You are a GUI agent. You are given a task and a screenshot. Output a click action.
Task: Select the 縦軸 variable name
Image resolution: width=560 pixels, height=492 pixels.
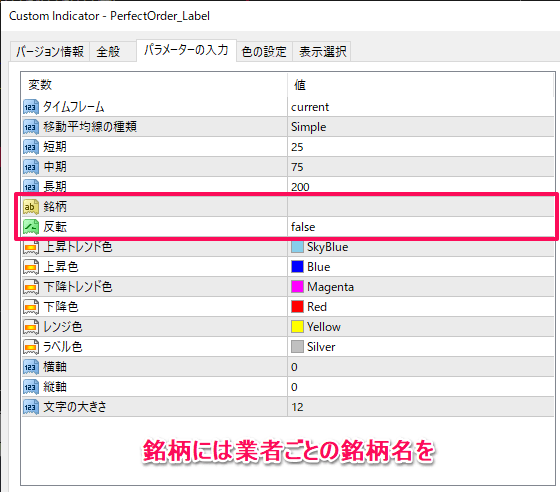(x=55, y=387)
